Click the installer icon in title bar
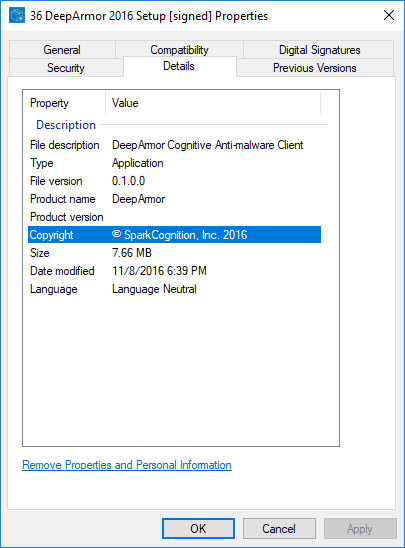Screen dimensions: 405x548 tap(17, 15)
